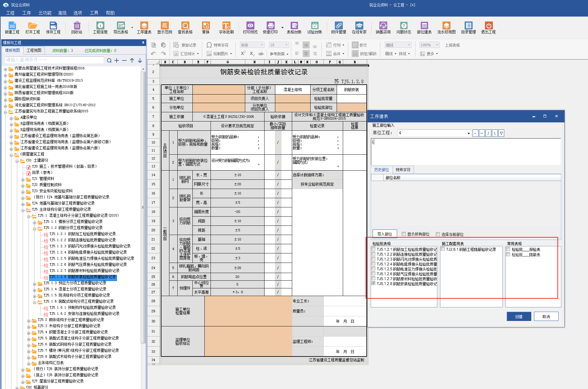Open 流水段视图 icon
The width and height of the screenshot is (588, 389).
pos(446,28)
